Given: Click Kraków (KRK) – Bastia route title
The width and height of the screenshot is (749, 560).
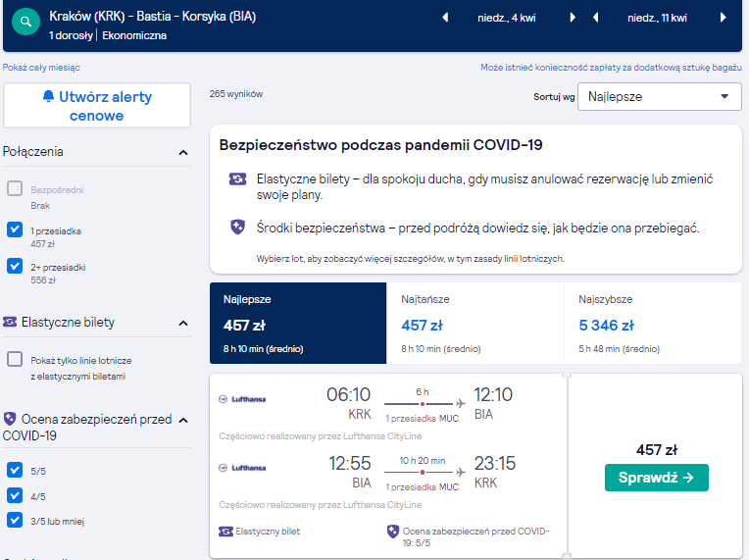Looking at the screenshot, I should pyautogui.click(x=152, y=17).
